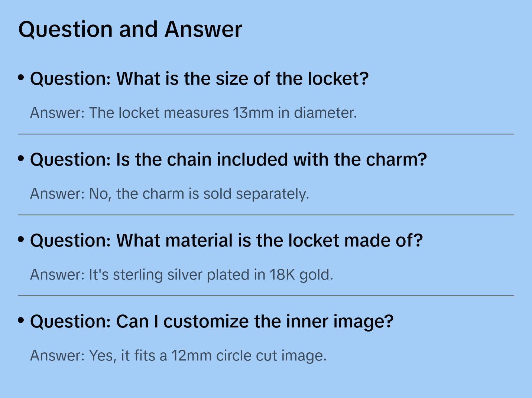Select the answer about 13mm diameter
Viewport: 532px width, 398px height.
[x=193, y=113]
